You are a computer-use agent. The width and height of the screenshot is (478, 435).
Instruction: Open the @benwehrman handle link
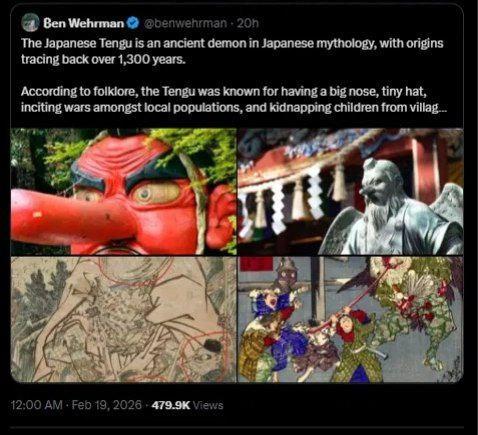185,23
